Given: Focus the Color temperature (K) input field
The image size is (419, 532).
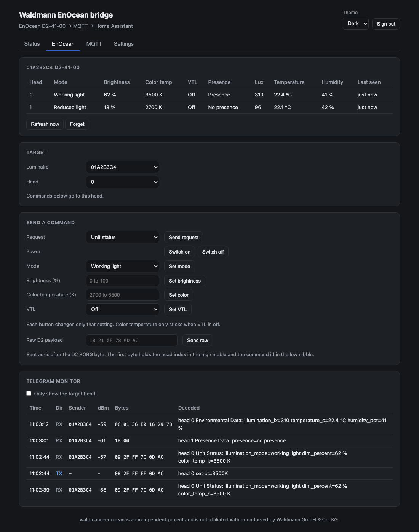Looking at the screenshot, I should click(x=123, y=295).
